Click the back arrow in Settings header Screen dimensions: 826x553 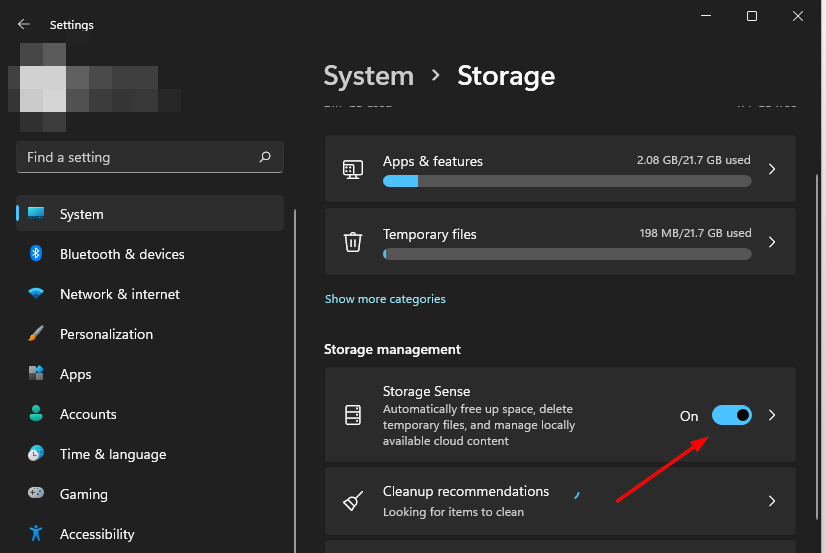(x=24, y=24)
